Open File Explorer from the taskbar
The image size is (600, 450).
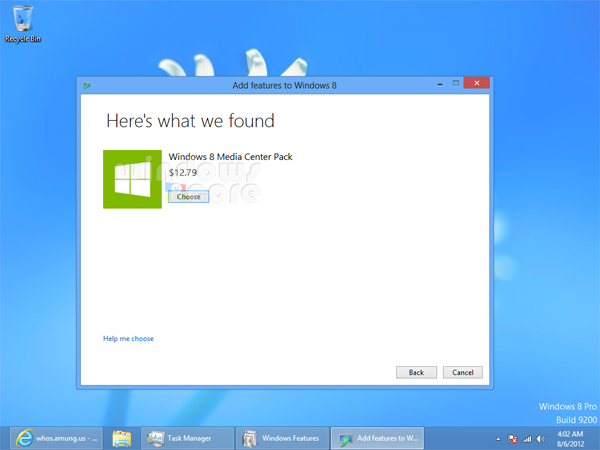point(122,439)
